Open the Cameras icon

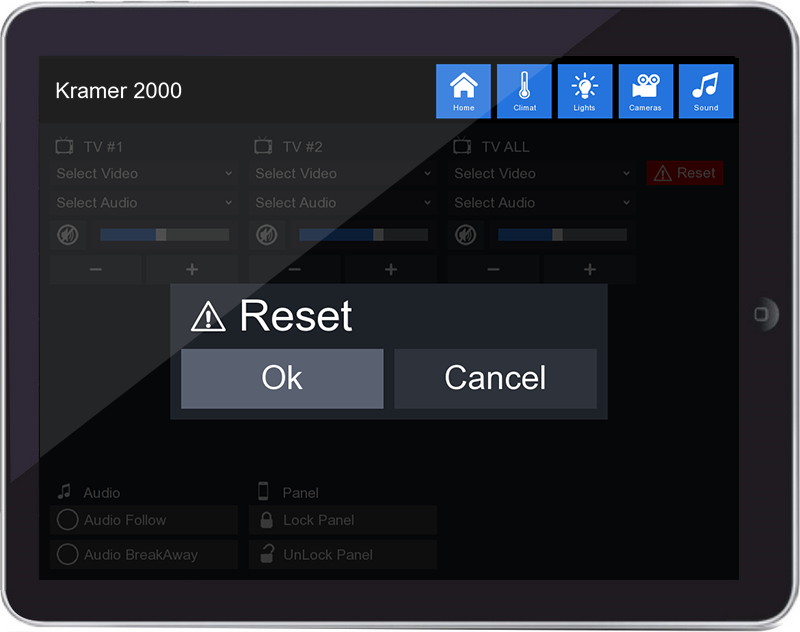pyautogui.click(x=645, y=91)
